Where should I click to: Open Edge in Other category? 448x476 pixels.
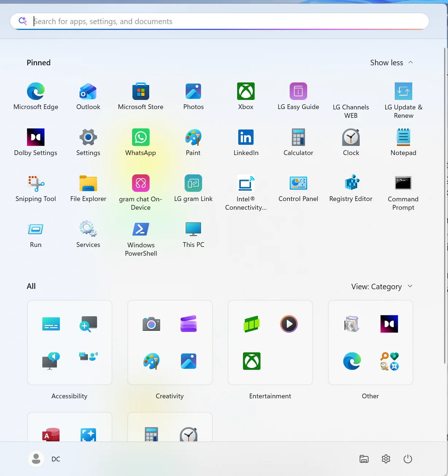[x=352, y=361]
